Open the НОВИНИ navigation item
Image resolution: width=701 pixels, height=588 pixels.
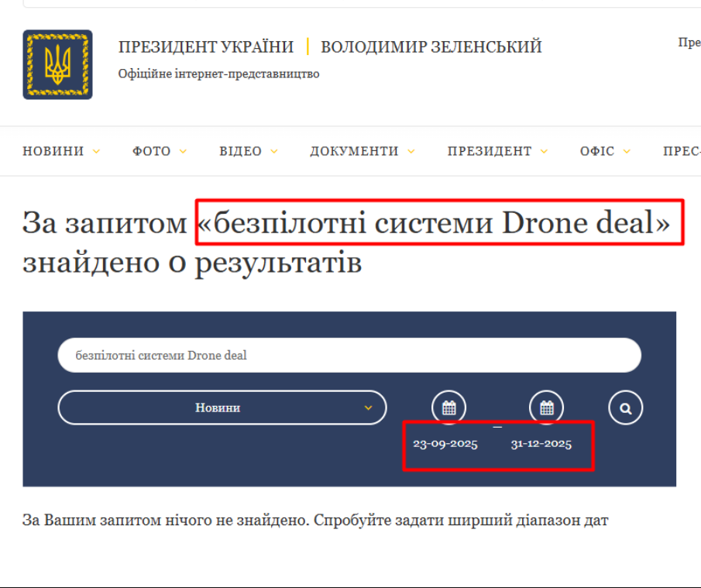[x=53, y=151]
